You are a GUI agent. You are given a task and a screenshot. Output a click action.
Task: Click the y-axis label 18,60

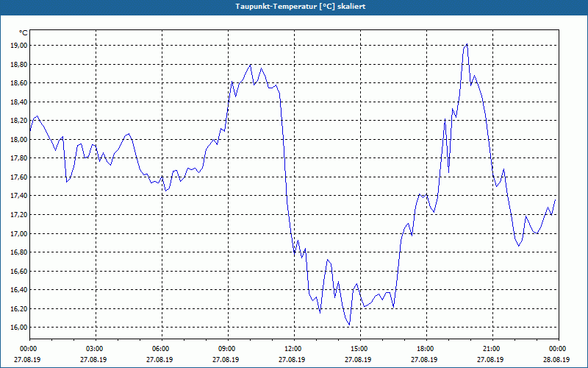pos(20,83)
